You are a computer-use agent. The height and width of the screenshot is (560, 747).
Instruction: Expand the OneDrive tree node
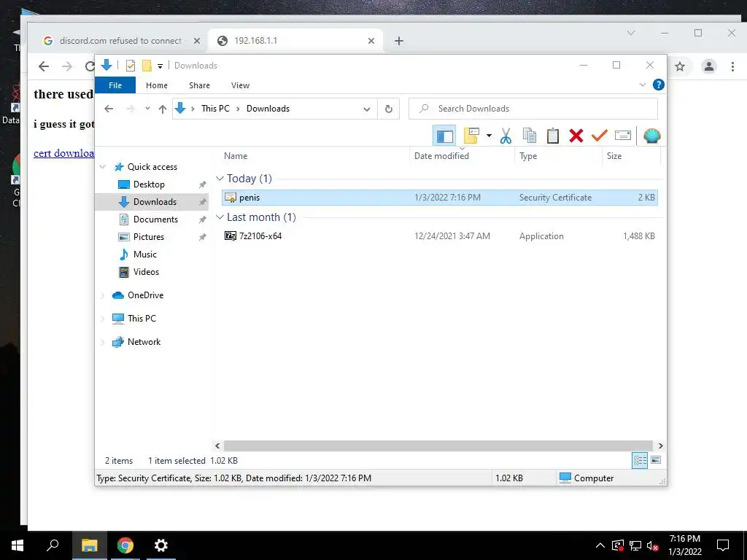[x=102, y=296]
